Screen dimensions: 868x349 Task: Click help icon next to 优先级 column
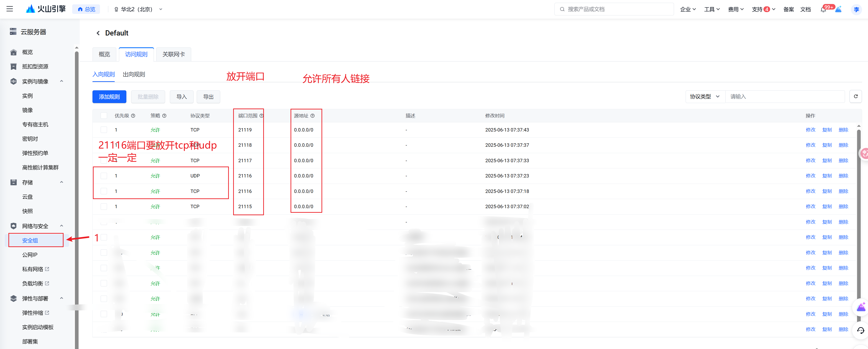point(133,116)
